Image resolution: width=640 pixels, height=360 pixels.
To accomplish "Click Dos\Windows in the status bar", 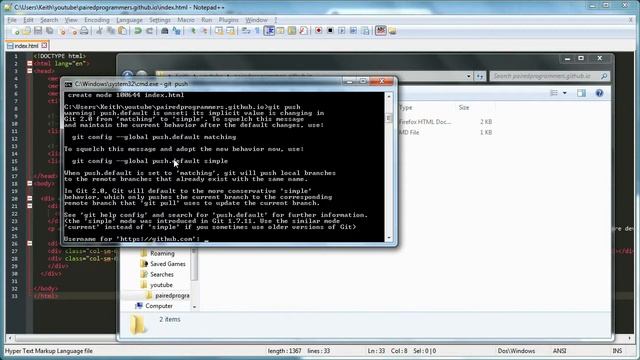I will (x=516, y=351).
